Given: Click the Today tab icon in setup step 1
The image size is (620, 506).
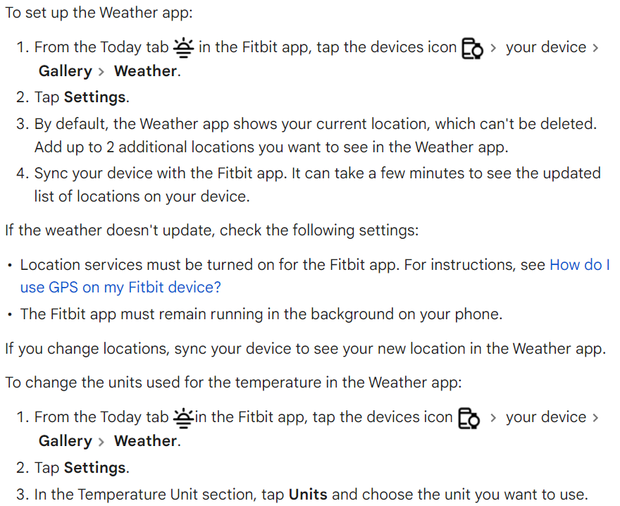Looking at the screenshot, I should click(184, 47).
